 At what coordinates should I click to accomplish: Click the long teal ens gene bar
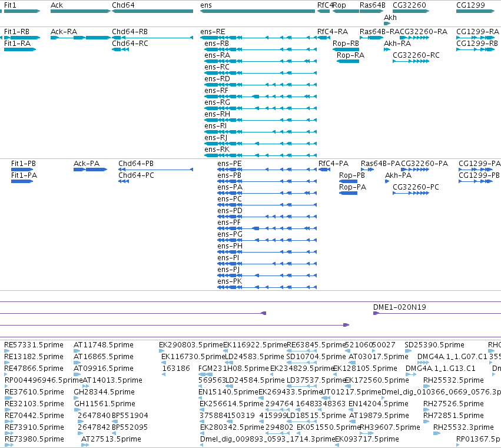tap(257, 11)
